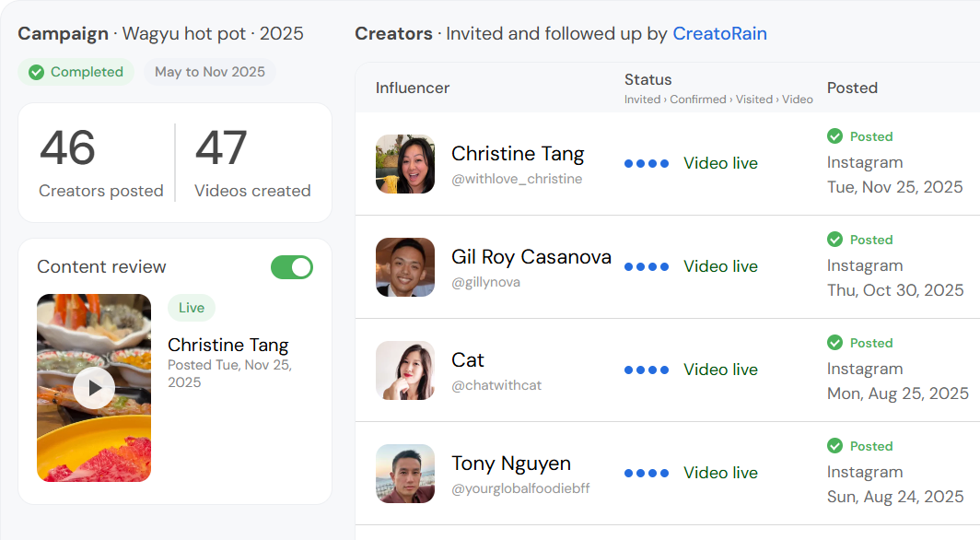Click Campaign Wagyu hot pot 2025 title
The image size is (980, 540).
pos(160,34)
